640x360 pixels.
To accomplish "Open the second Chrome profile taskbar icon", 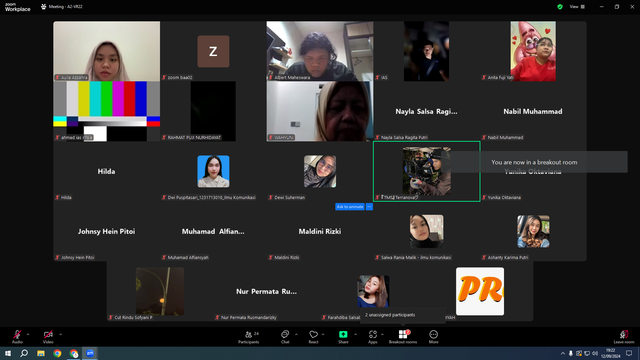I will click(74, 353).
